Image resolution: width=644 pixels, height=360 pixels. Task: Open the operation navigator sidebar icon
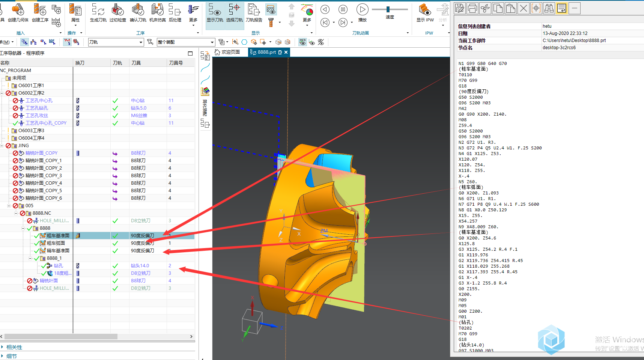205,56
